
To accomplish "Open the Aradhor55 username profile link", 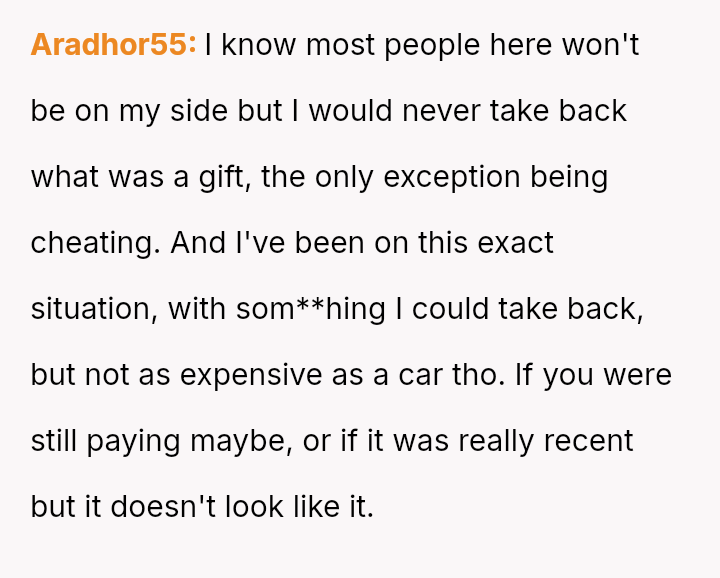I will pos(113,45).
